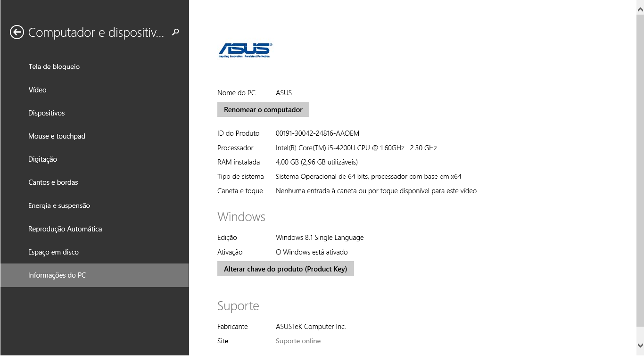
Task: Click the ASUS logo image
Action: click(245, 50)
